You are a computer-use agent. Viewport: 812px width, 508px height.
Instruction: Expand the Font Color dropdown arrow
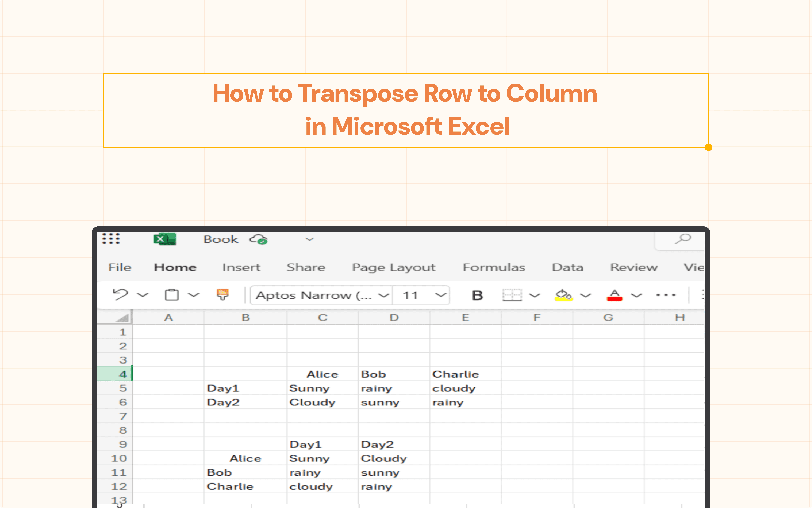click(x=636, y=295)
